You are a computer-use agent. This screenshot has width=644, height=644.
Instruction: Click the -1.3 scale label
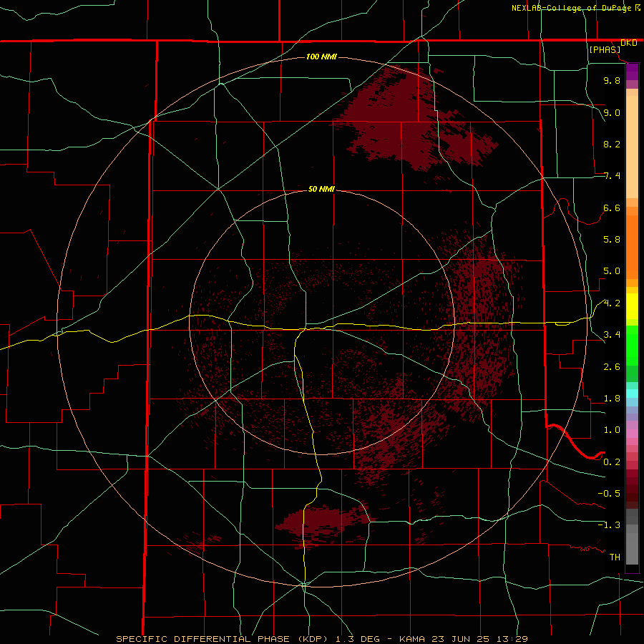[609, 525]
